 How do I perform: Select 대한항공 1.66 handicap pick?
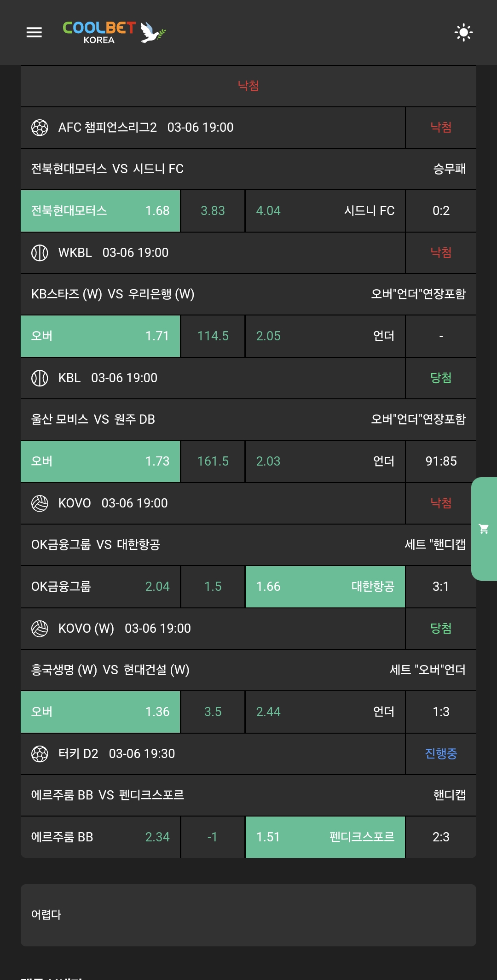pos(325,587)
